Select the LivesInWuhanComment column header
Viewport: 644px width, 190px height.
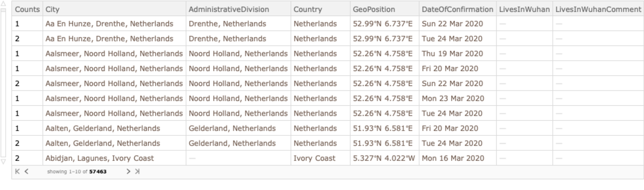tap(598, 9)
